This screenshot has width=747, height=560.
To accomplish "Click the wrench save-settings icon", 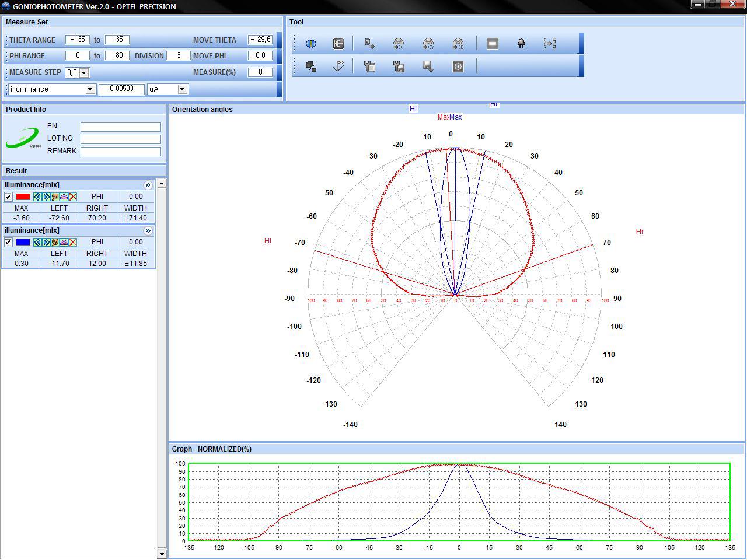I will [399, 66].
